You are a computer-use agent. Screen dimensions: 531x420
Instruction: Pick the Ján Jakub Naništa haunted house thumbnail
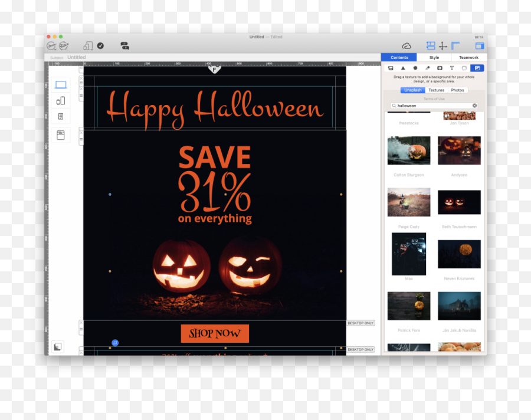pyautogui.click(x=459, y=306)
